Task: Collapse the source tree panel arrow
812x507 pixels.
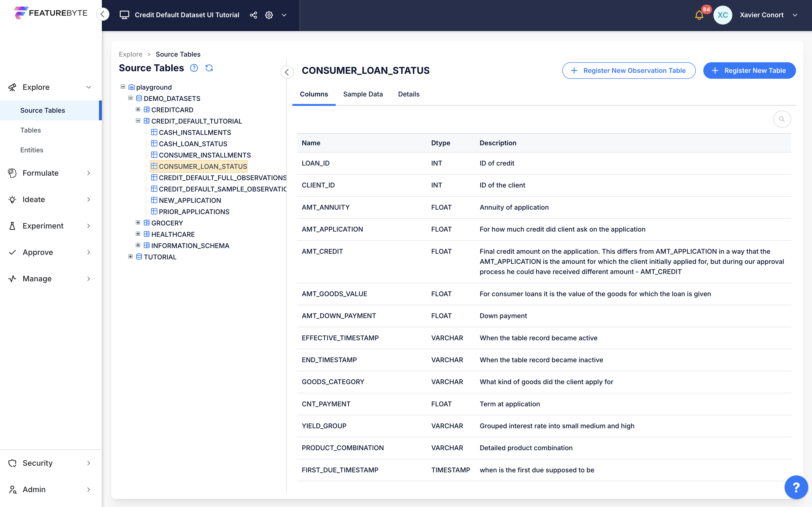Action: (287, 72)
